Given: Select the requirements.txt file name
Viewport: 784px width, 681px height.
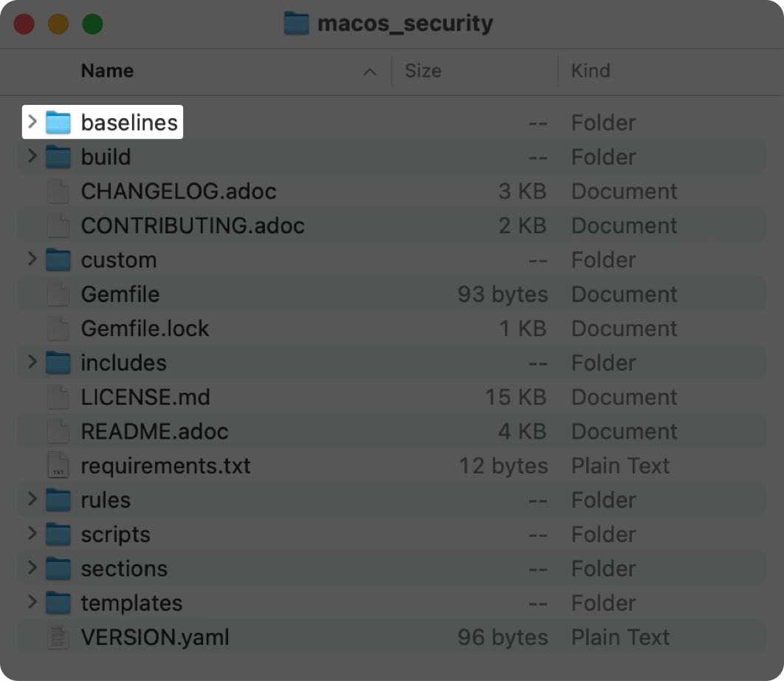Looking at the screenshot, I should click(x=166, y=465).
